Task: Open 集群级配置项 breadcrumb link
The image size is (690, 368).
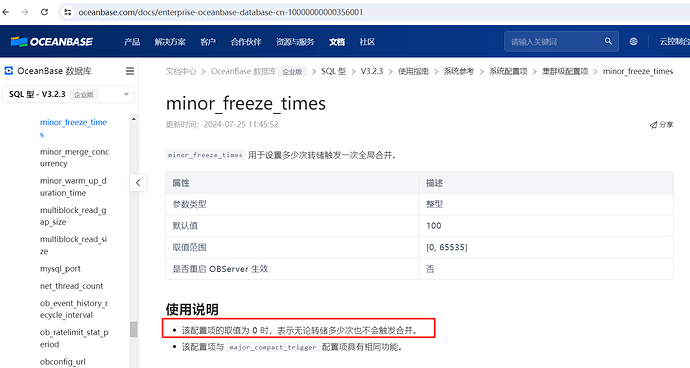Action: [565, 71]
